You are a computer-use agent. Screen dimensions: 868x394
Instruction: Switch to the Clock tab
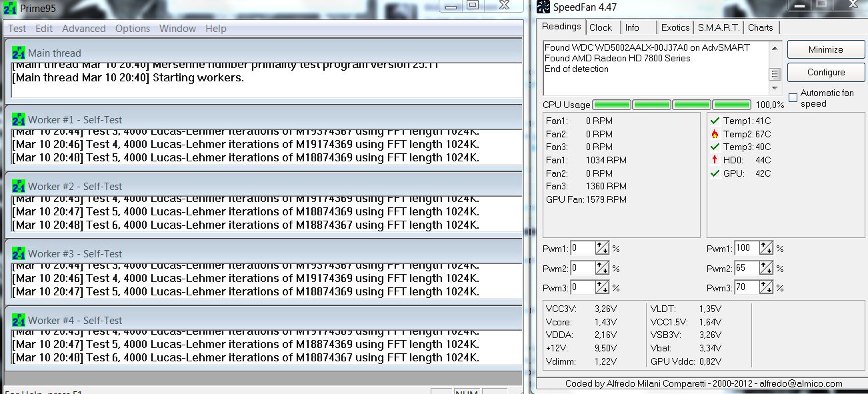601,27
